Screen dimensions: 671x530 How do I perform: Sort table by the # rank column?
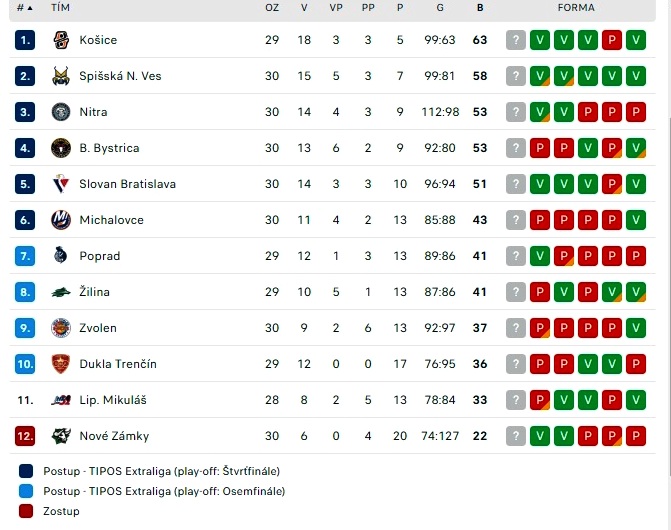(24, 8)
